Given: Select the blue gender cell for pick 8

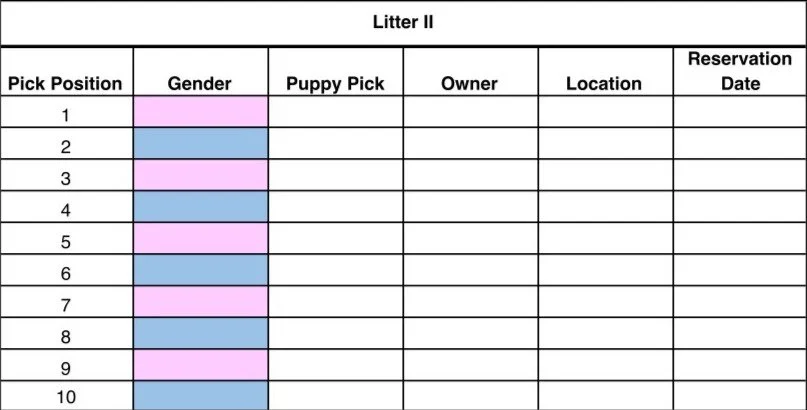Looking at the screenshot, I should (201, 333).
